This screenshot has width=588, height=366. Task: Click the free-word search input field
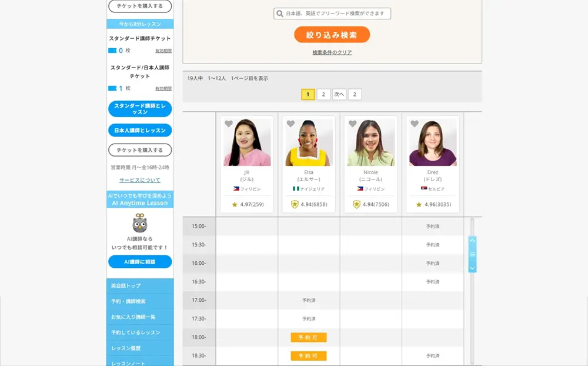click(x=336, y=14)
